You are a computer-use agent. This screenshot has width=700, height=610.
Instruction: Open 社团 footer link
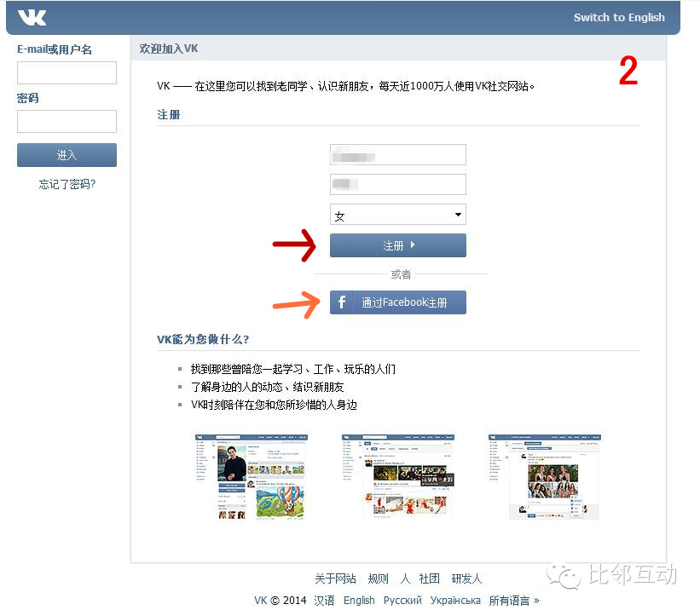click(x=430, y=578)
